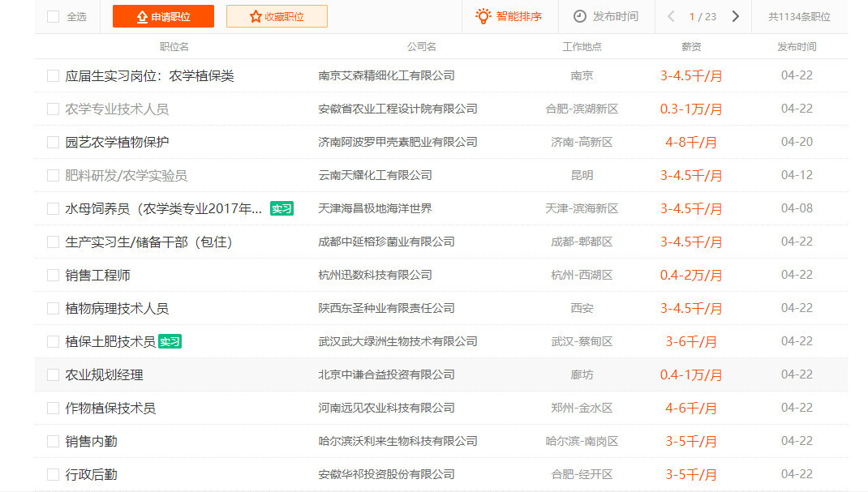Sort by 智能排序 smart ranking
868x492 pixels.
pos(509,16)
